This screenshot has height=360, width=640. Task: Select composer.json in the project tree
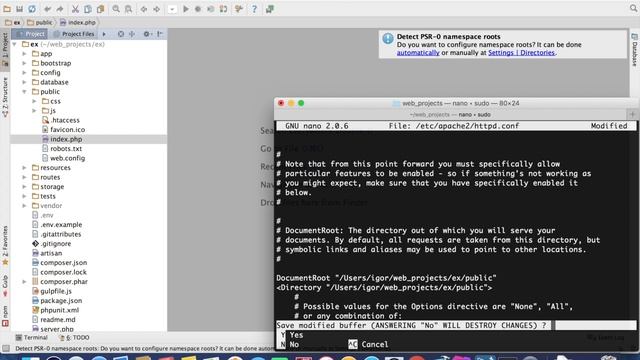[x=59, y=262]
